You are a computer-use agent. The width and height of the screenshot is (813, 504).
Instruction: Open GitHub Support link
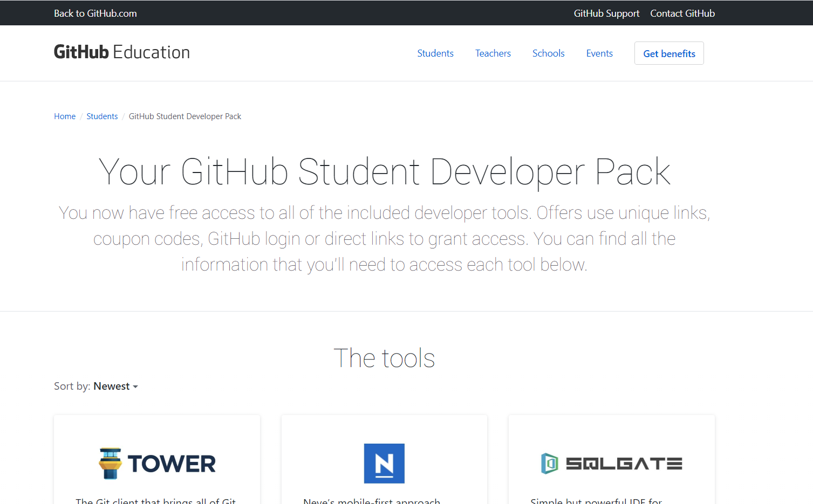point(606,13)
